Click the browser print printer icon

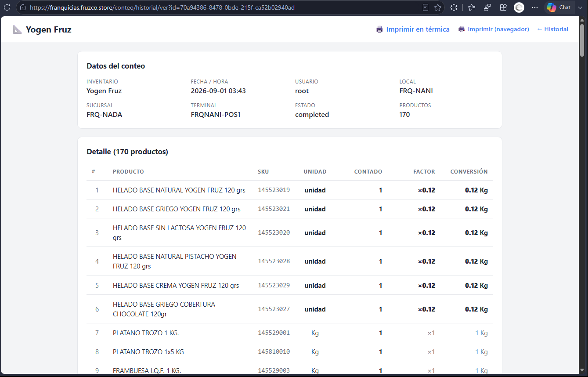pyautogui.click(x=462, y=29)
